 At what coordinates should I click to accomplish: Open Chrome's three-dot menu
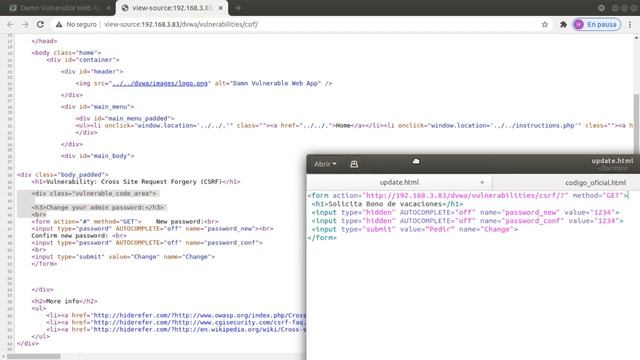pyautogui.click(x=630, y=24)
